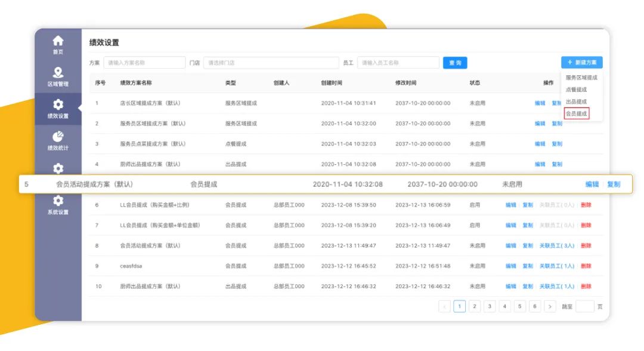Copy the 服务员区域提成方案 row
This screenshot has height=351, width=644.
coord(557,124)
